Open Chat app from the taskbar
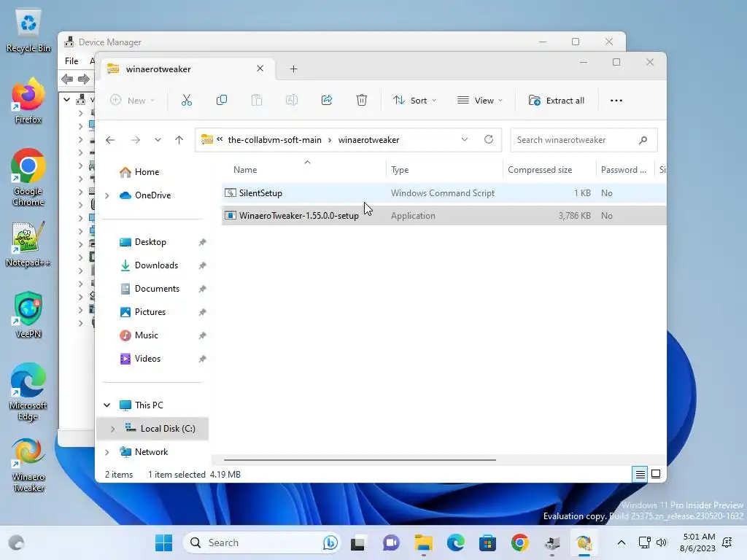Image resolution: width=747 pixels, height=560 pixels. pyautogui.click(x=391, y=542)
